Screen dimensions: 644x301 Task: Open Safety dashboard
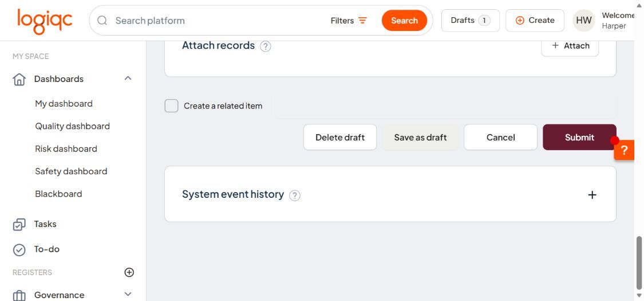71,171
